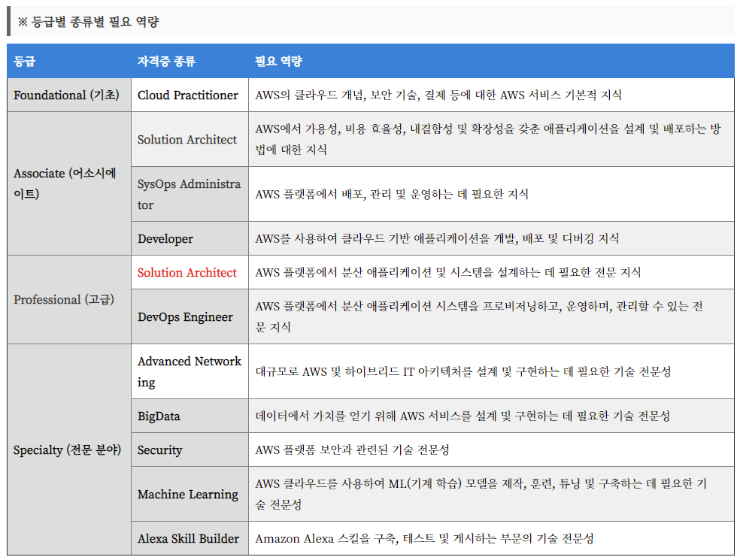Click the 'Professional (고급)' cell

69,300
